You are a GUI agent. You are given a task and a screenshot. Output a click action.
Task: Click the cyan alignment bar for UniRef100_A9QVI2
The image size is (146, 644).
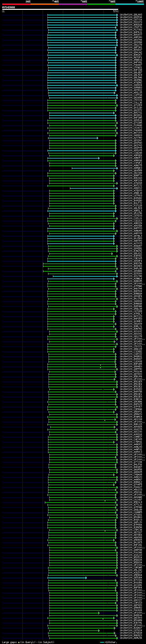point(94,188)
